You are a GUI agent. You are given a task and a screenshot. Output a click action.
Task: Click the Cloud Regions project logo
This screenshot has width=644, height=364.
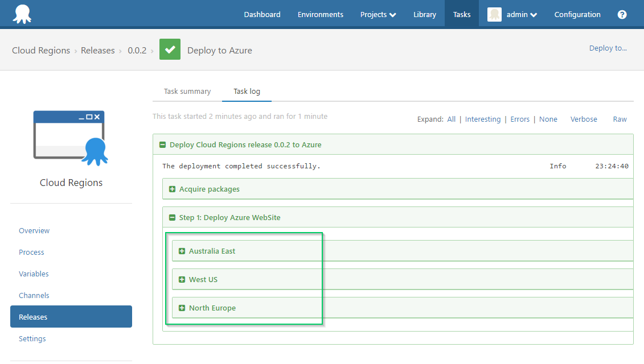tap(71, 136)
